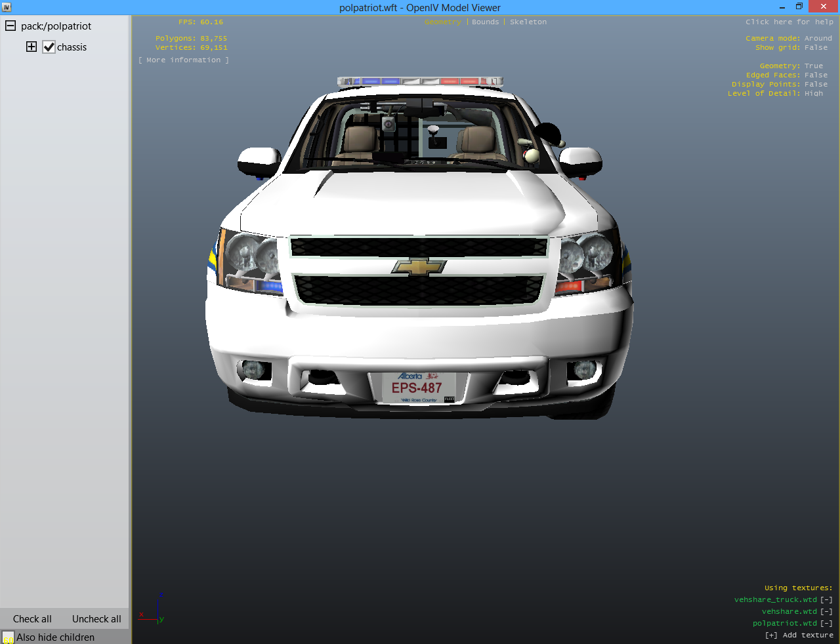Expand the chassis tree node
This screenshot has height=644, width=840.
31,47
